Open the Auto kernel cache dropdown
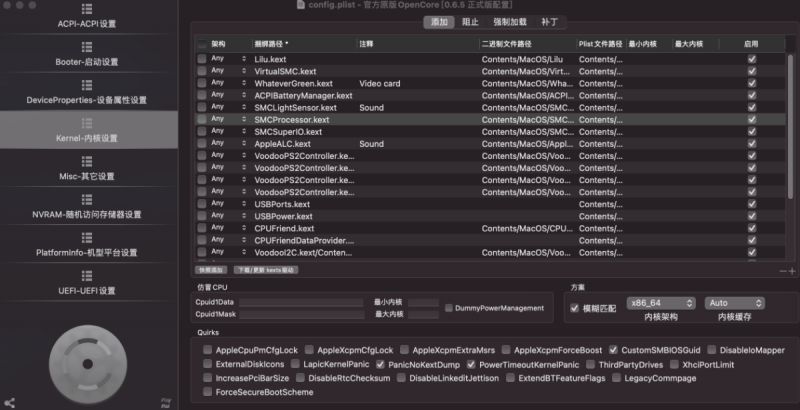This screenshot has width=800, height=410. (734, 303)
